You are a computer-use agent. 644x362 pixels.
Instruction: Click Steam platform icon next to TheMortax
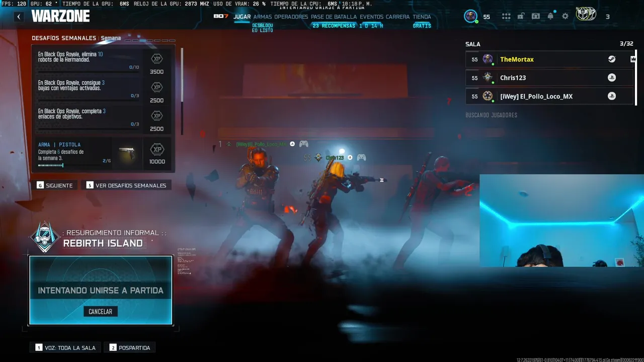[x=612, y=59]
